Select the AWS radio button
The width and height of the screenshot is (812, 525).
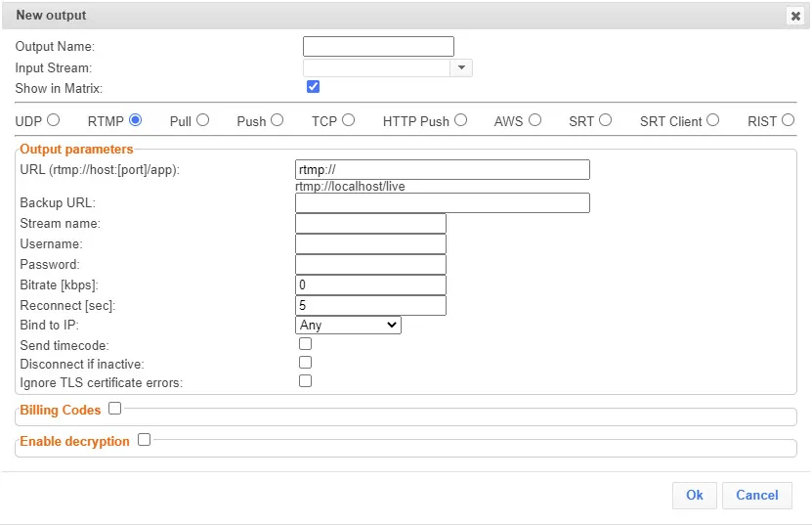click(534, 120)
